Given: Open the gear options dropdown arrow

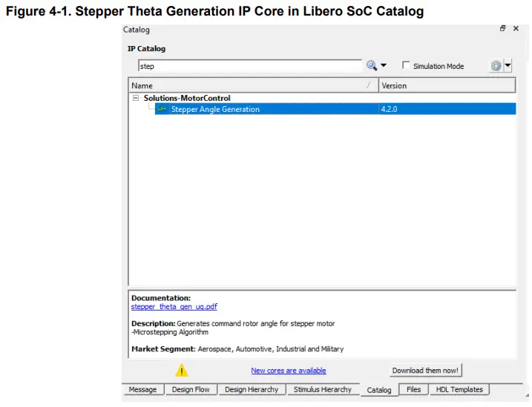Looking at the screenshot, I should (x=508, y=65).
